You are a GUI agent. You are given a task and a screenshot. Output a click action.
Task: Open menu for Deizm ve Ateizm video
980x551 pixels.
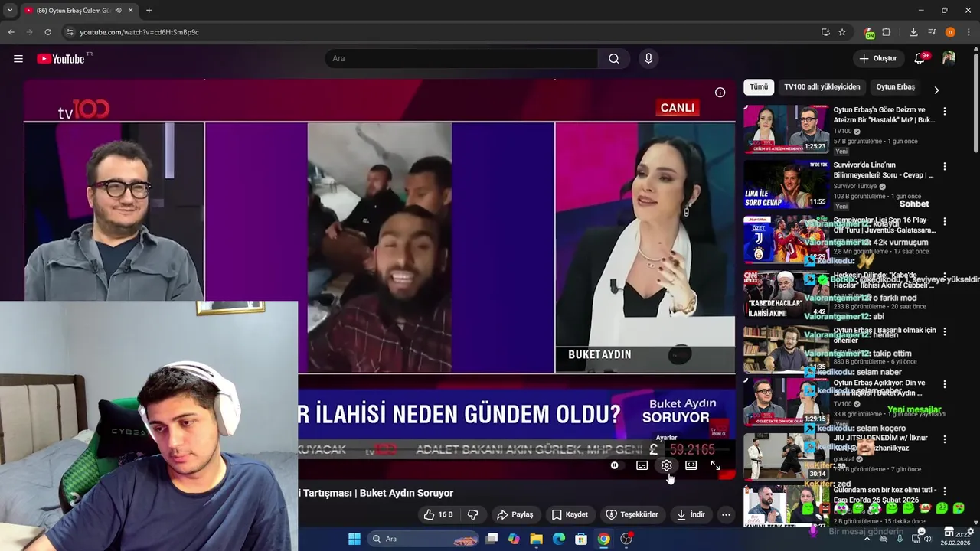[944, 111]
